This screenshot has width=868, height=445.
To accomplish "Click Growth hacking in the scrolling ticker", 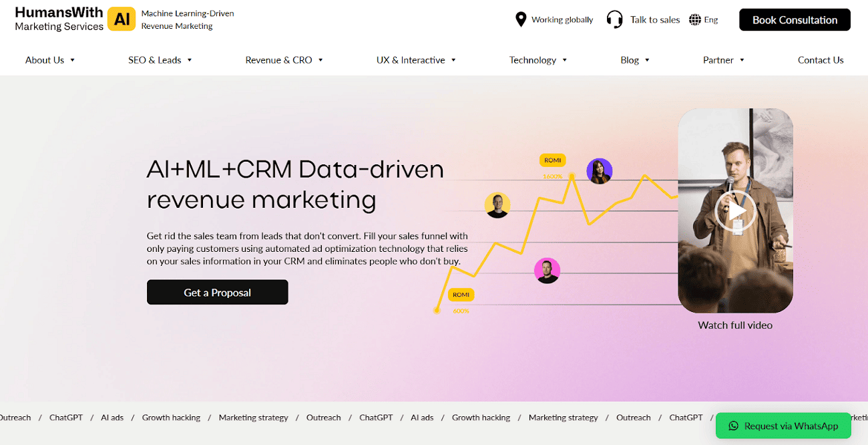I will (171, 418).
